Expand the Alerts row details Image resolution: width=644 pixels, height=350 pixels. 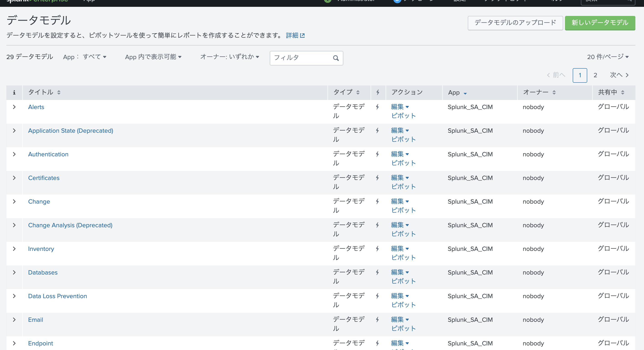point(14,107)
